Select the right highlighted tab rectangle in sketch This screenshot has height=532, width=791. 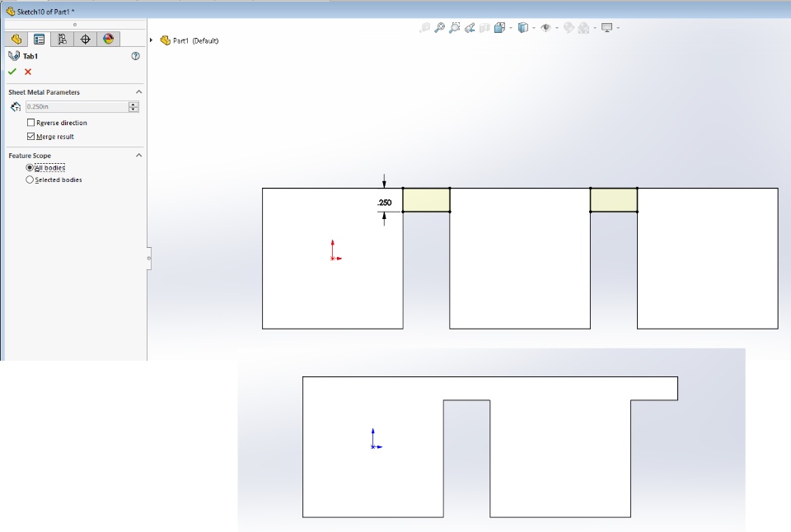pyautogui.click(x=613, y=199)
